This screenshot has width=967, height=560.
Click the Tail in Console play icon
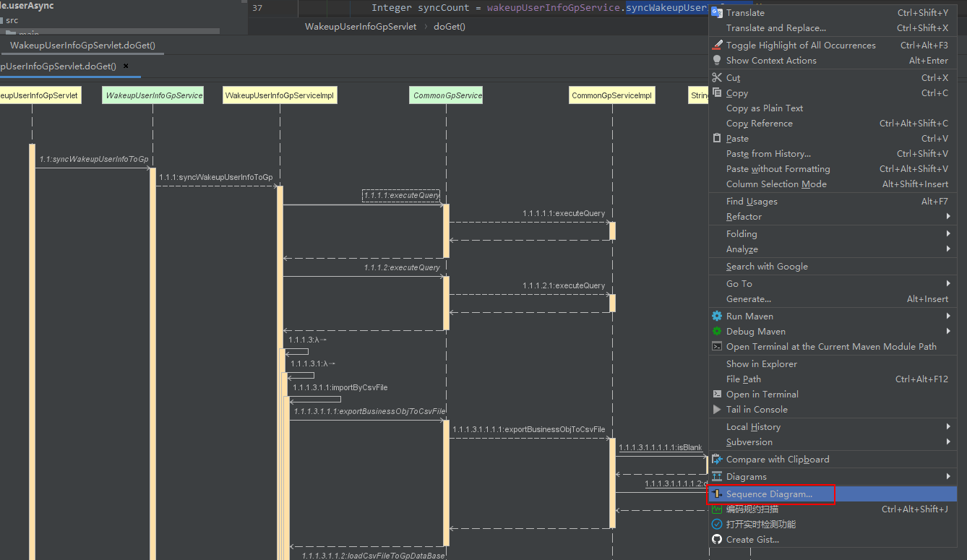click(716, 409)
